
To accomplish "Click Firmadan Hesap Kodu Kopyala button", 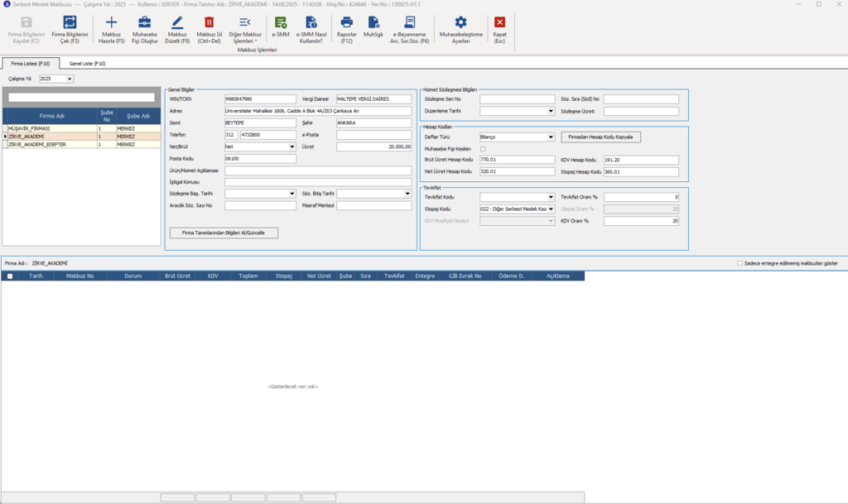I will [x=600, y=137].
